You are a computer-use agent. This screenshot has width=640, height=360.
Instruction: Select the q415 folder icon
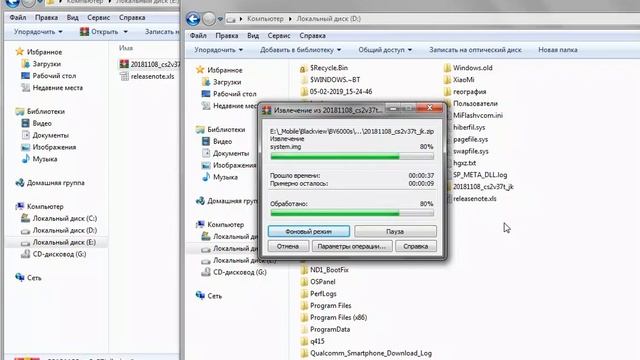click(x=304, y=341)
